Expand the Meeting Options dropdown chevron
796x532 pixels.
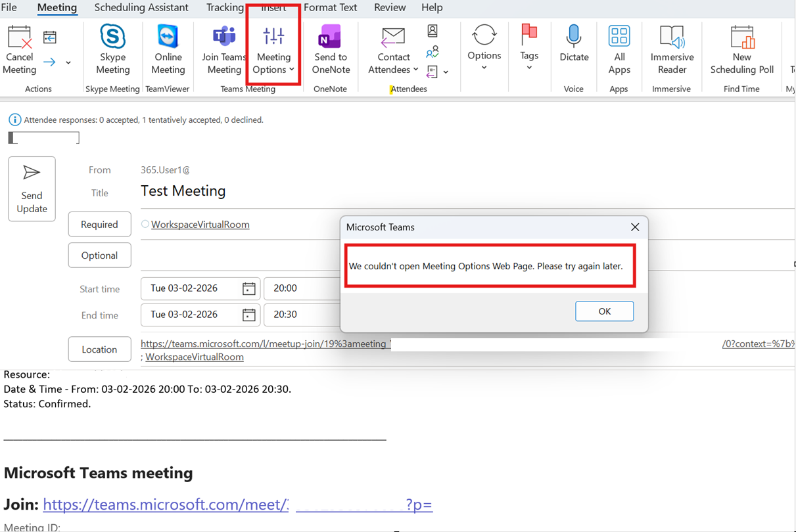tap(291, 70)
